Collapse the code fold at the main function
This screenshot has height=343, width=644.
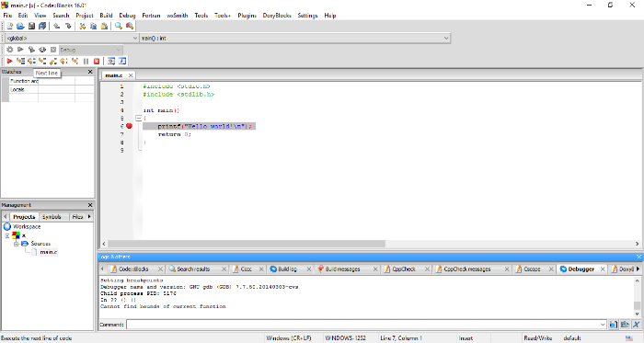tap(139, 118)
